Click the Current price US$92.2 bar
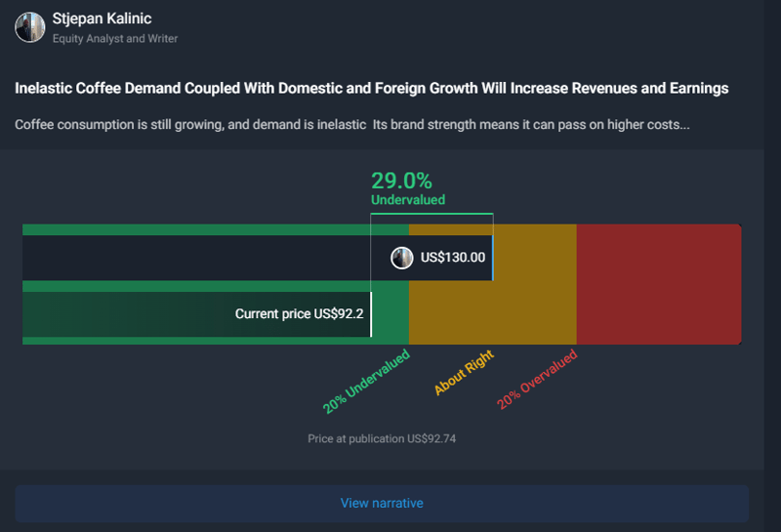Screen dimensions: 781x532 [x=197, y=314]
